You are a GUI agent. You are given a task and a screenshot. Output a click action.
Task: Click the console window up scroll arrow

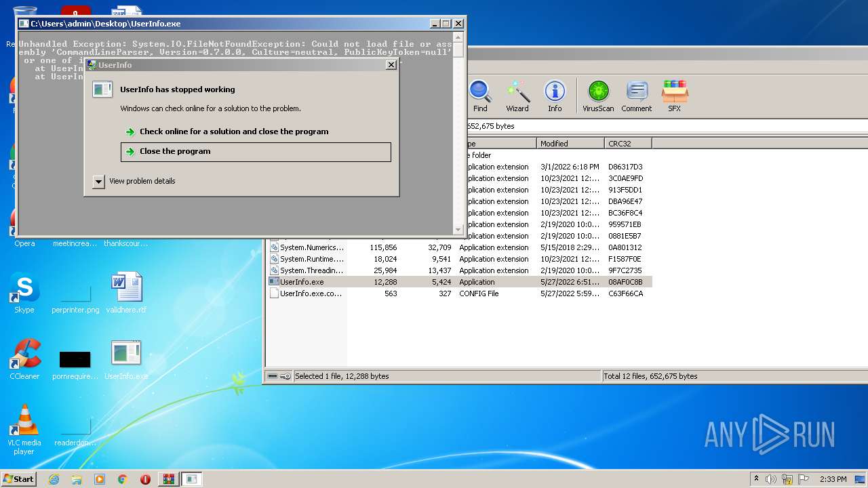[458, 36]
